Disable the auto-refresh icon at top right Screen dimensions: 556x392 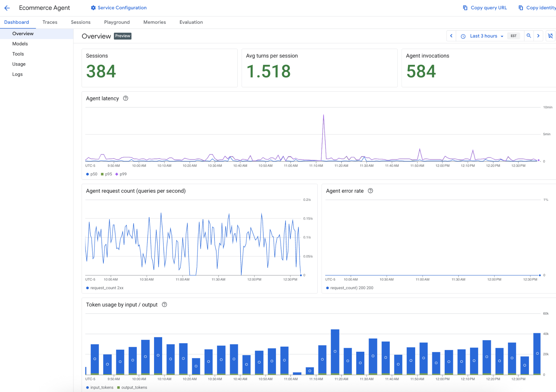coord(550,36)
